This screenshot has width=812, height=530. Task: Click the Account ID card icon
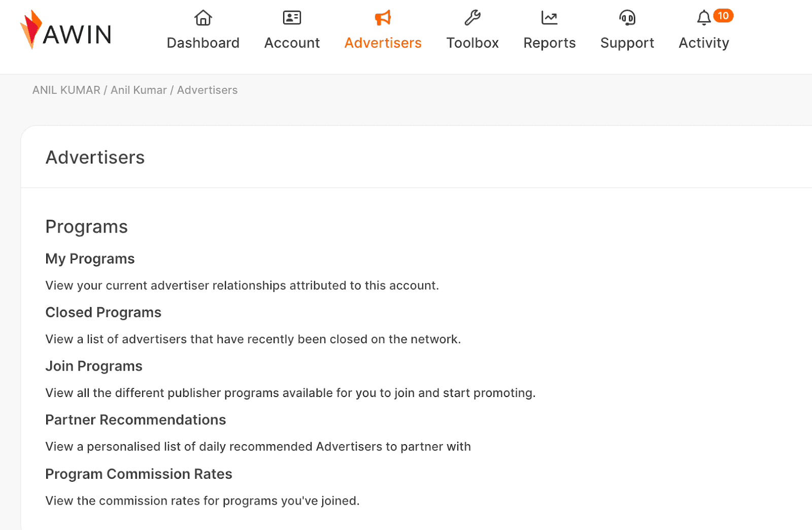tap(292, 18)
